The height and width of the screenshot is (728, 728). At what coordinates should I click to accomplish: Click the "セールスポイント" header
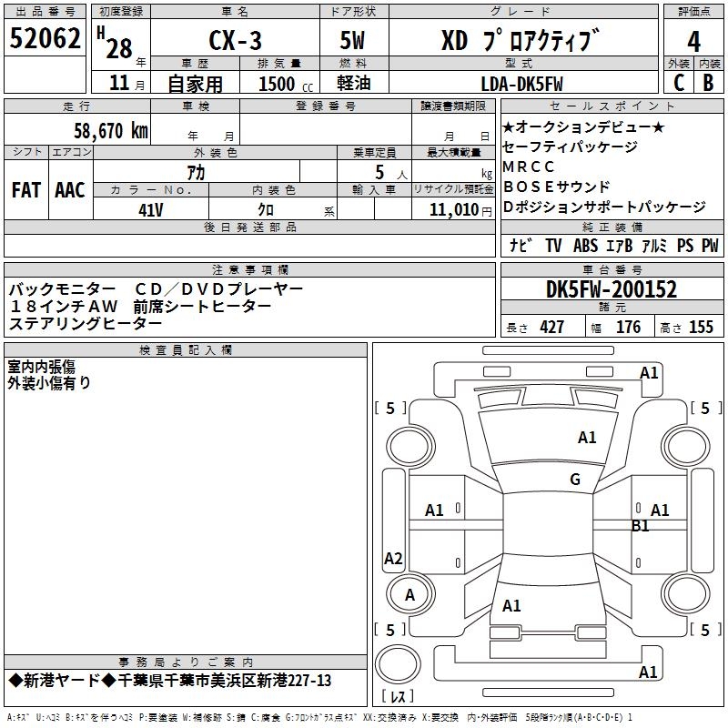coord(612,106)
